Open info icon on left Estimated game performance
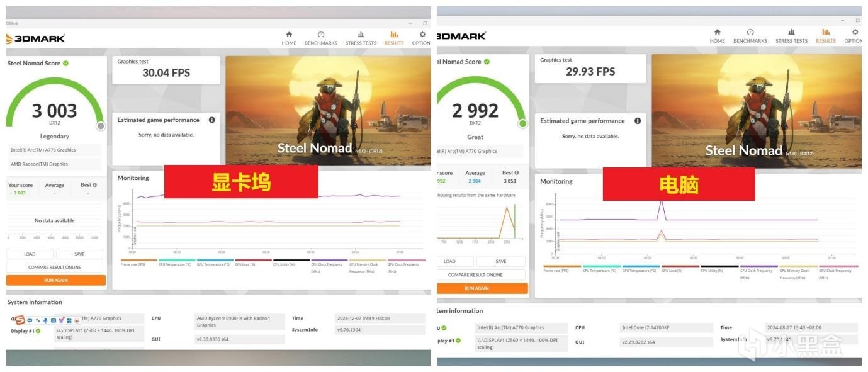Viewport: 868px width, 372px height. point(211,120)
